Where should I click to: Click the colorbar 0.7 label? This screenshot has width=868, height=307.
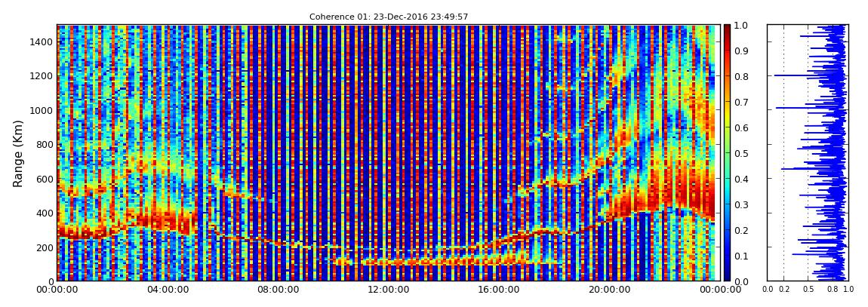click(x=741, y=103)
